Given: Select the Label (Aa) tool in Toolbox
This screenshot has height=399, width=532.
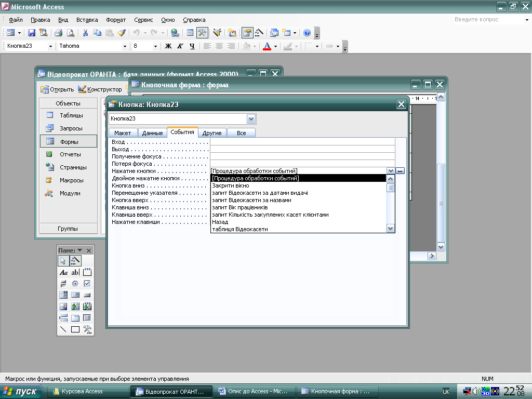Looking at the screenshot, I should (63, 272).
